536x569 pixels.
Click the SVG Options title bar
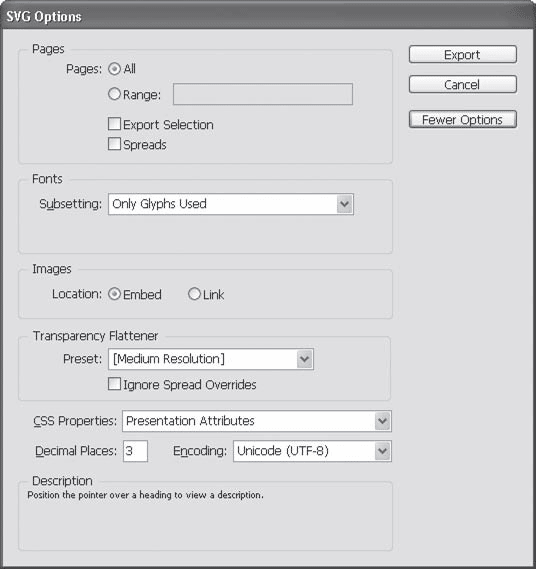(x=268, y=16)
